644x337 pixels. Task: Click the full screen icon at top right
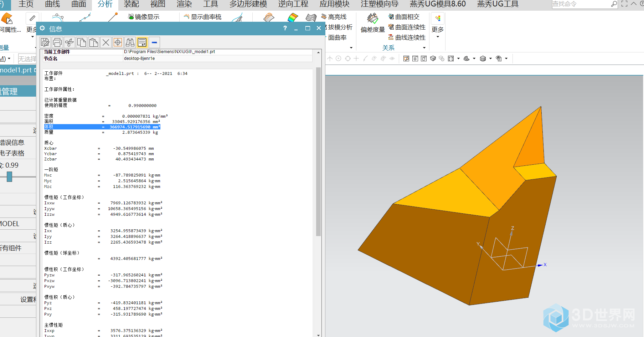click(x=624, y=4)
